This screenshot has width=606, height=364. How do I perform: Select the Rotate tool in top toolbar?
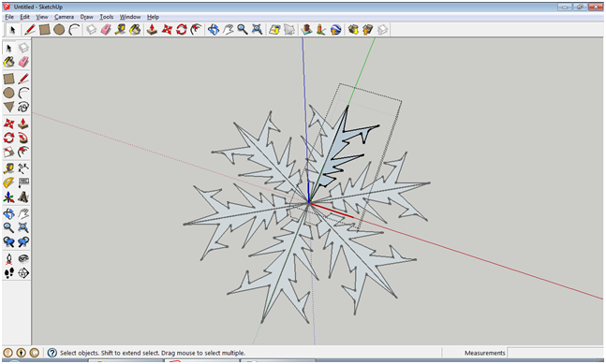pos(182,29)
